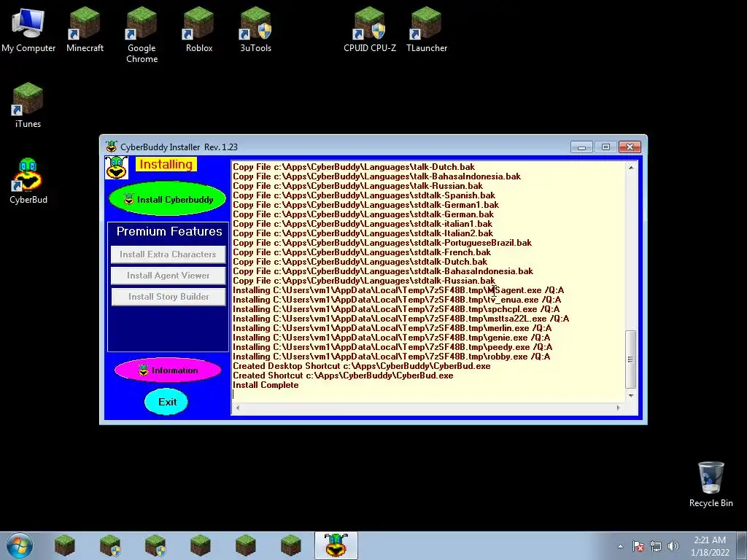This screenshot has width=747, height=560.
Task: Click the log line installing robby.exe
Action: (391, 357)
